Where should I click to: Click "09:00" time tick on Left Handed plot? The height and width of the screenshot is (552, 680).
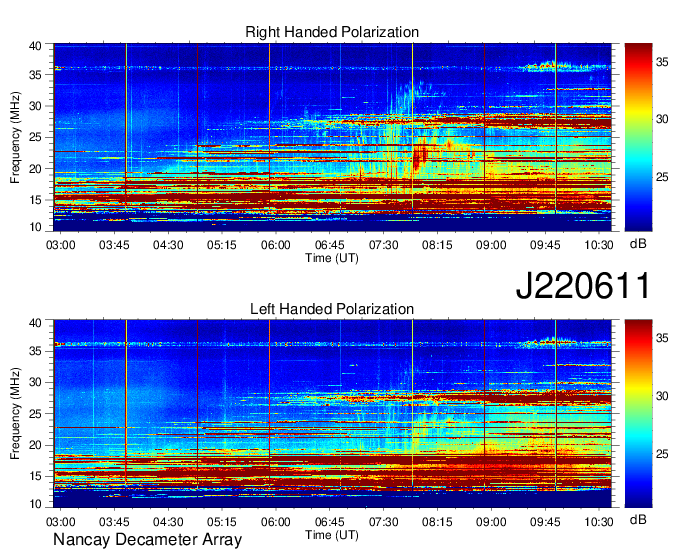tap(491, 522)
